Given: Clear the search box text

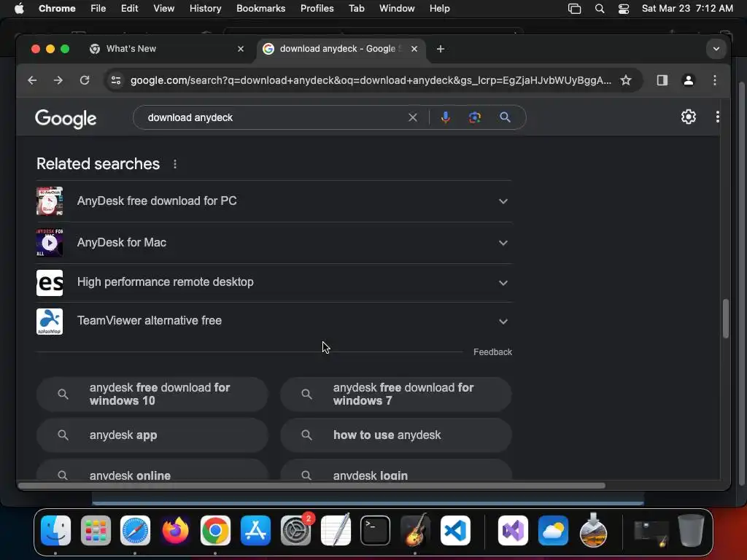Looking at the screenshot, I should (413, 117).
